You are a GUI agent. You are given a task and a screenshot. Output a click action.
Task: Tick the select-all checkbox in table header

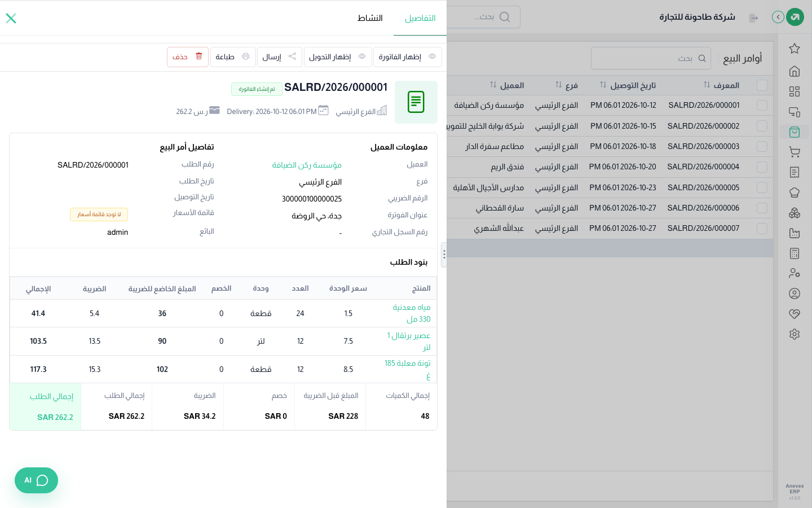(762, 85)
